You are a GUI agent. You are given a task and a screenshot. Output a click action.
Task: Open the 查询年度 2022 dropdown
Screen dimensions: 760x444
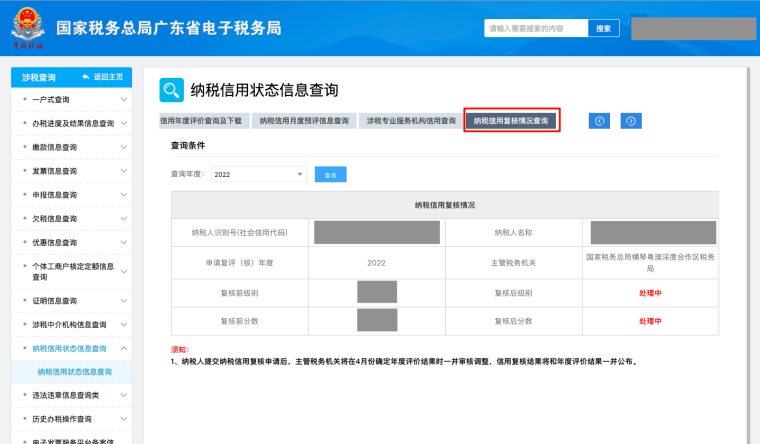pyautogui.click(x=259, y=174)
